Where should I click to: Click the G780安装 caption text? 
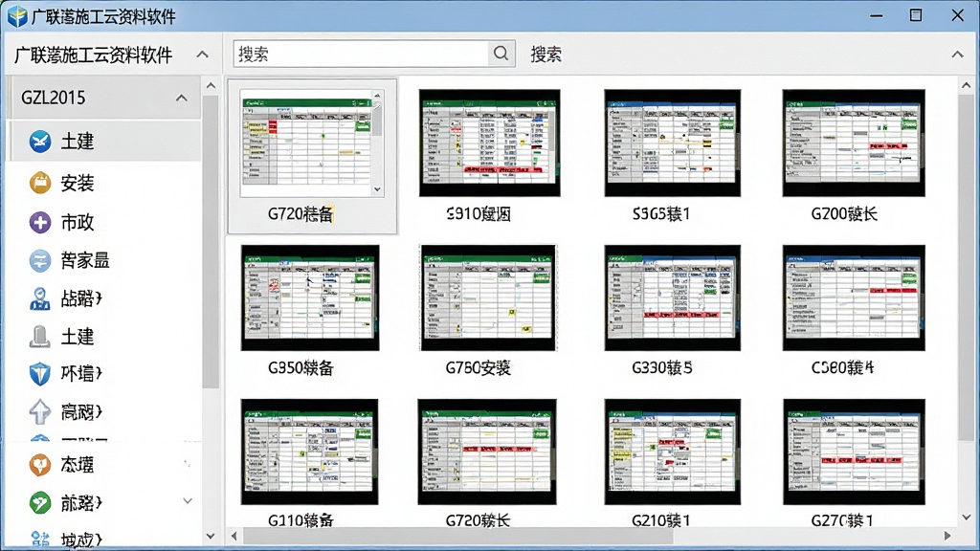[x=479, y=368]
